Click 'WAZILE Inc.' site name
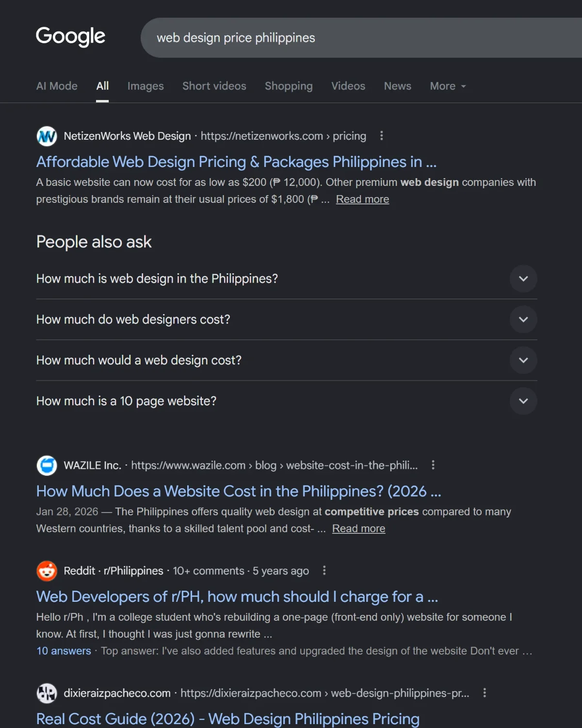Image resolution: width=582 pixels, height=728 pixels. (92, 465)
